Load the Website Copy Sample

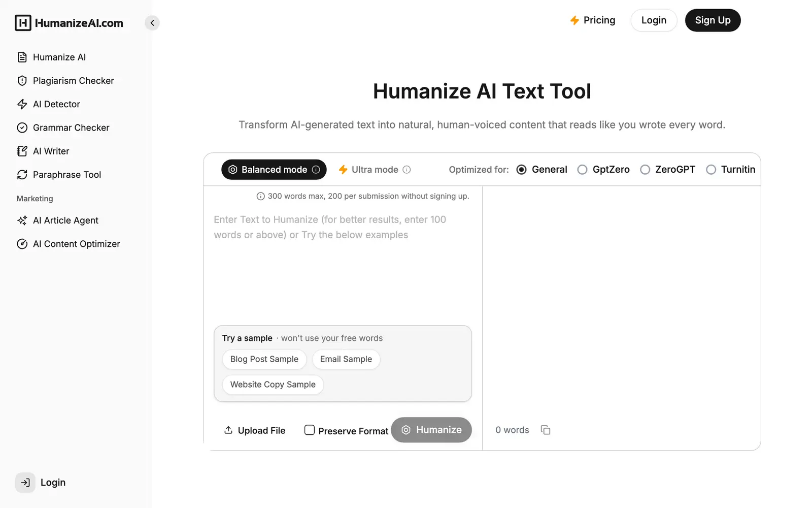(x=273, y=385)
